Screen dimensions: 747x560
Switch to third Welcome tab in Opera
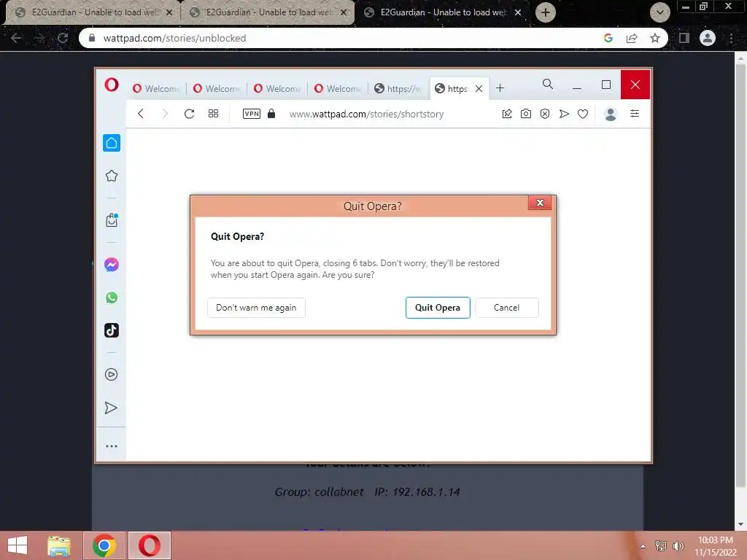pyautogui.click(x=277, y=88)
